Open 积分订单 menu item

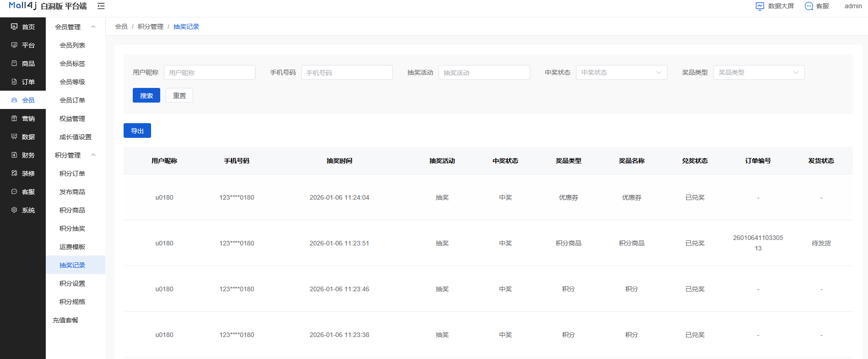pyautogui.click(x=72, y=174)
